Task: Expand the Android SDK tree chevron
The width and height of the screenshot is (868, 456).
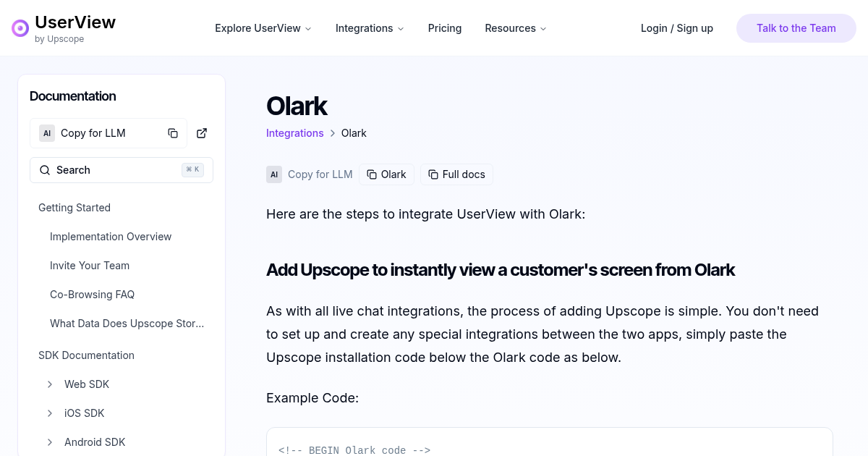Action: click(50, 442)
